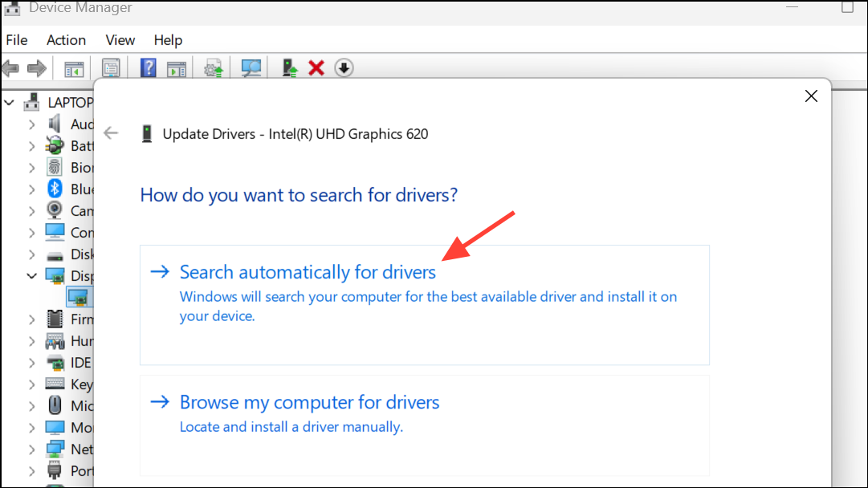This screenshot has height=488, width=868.
Task: Select the Monitors icon in tree
Action: (55, 428)
